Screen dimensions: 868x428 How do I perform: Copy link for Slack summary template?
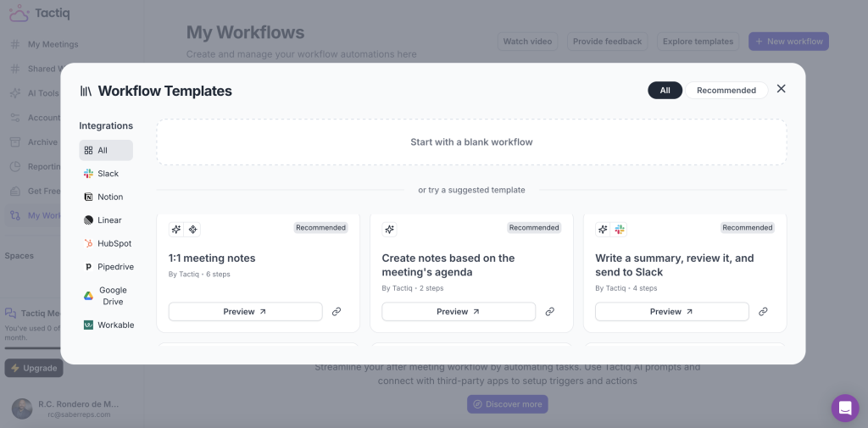[763, 312]
